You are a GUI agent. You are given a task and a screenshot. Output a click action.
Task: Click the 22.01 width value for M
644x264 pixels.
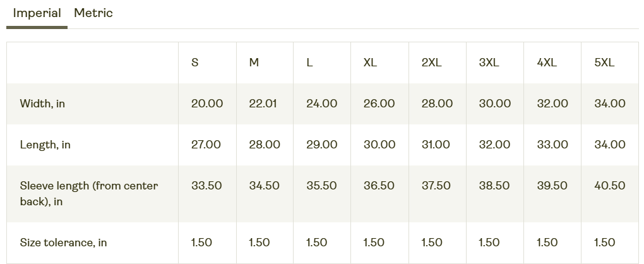pyautogui.click(x=263, y=104)
